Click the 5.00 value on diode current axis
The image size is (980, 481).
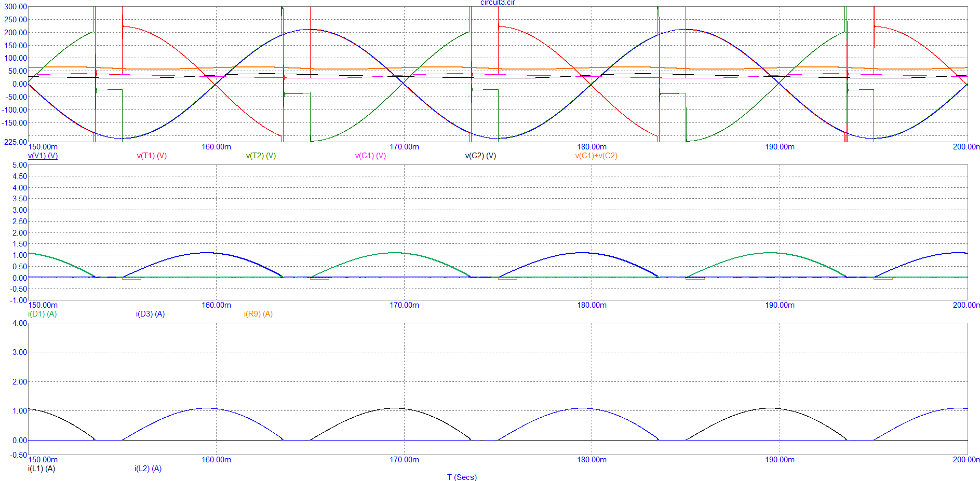tap(20, 165)
